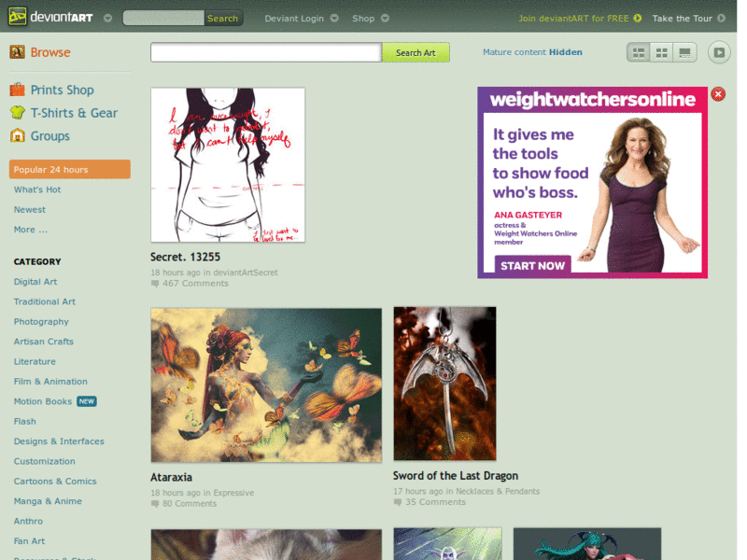The width and height of the screenshot is (747, 560).
Task: Click comment icon beside 80 Comments
Action: 155,504
